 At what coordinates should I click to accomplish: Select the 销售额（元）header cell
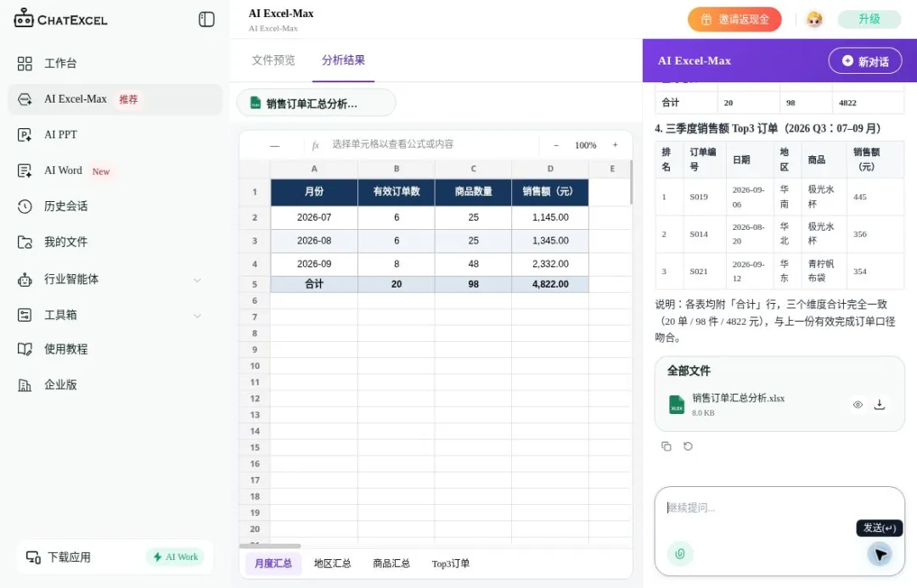coord(550,192)
